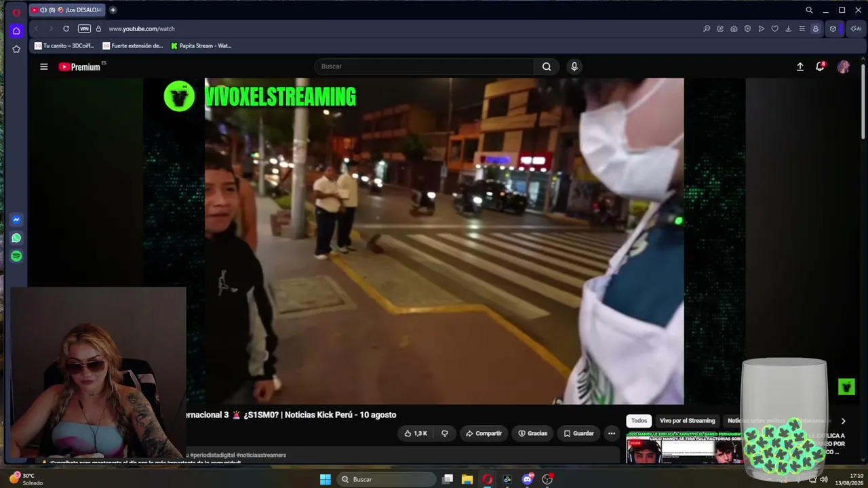Screen dimensions: 868x488
Task: Open the Opera easy setup sliders
Action: (802, 28)
